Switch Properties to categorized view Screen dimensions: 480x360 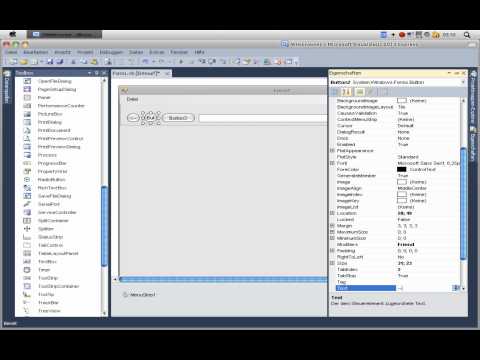point(335,92)
